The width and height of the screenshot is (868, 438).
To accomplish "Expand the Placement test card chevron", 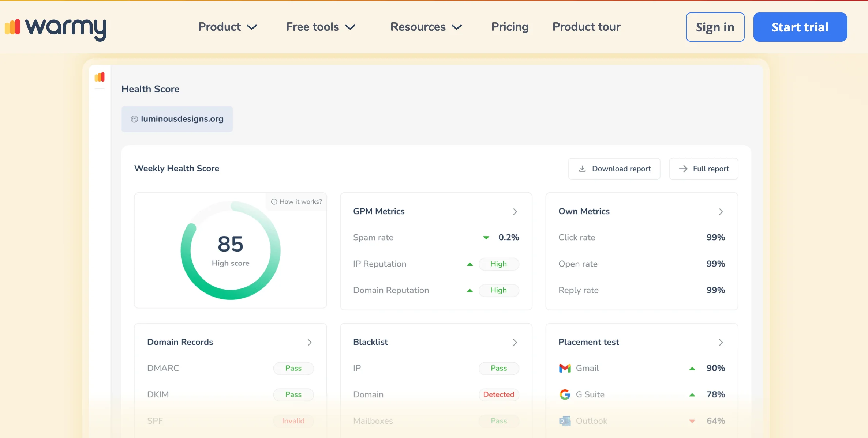I will [721, 343].
